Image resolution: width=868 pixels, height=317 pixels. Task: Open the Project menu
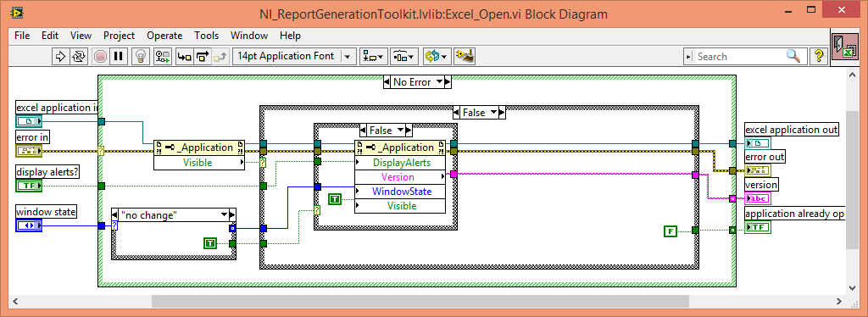point(119,36)
